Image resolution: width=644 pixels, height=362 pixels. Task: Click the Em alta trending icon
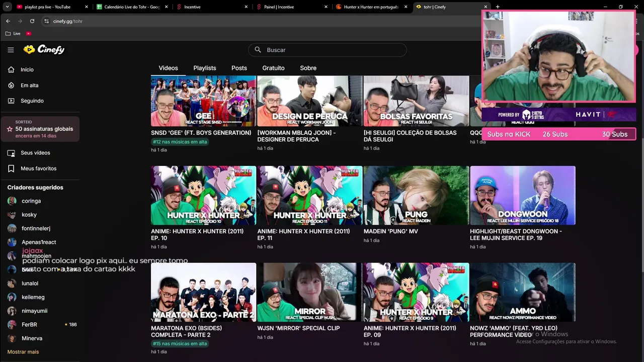[x=11, y=85]
